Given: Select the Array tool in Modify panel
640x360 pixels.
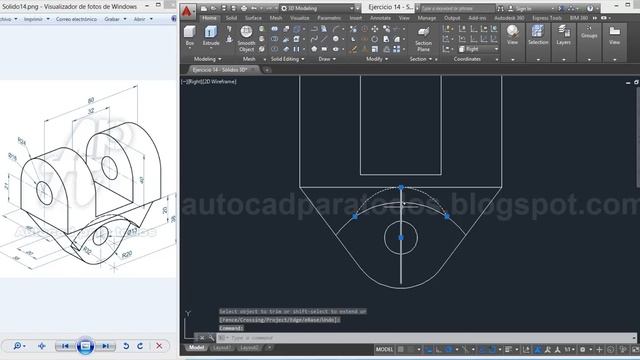Looking at the screenshot, I should (x=396, y=49).
